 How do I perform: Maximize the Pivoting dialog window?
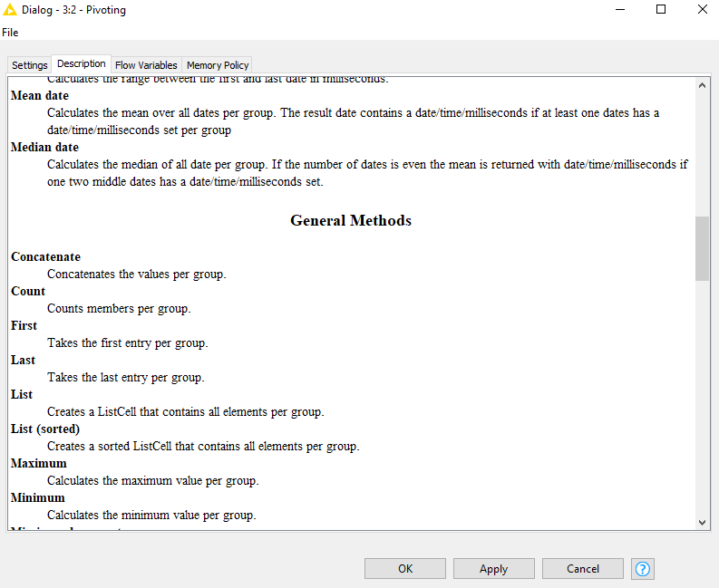(661, 10)
